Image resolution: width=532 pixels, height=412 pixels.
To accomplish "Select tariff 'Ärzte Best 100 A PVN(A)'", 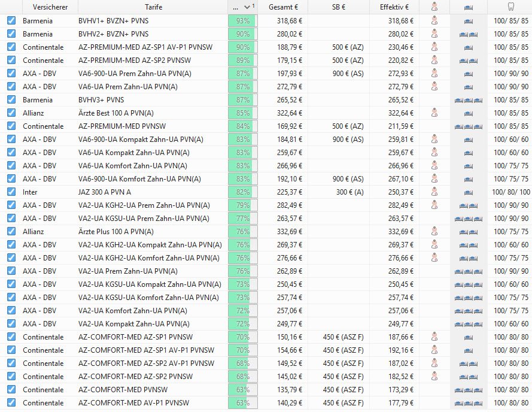I will (x=116, y=113).
